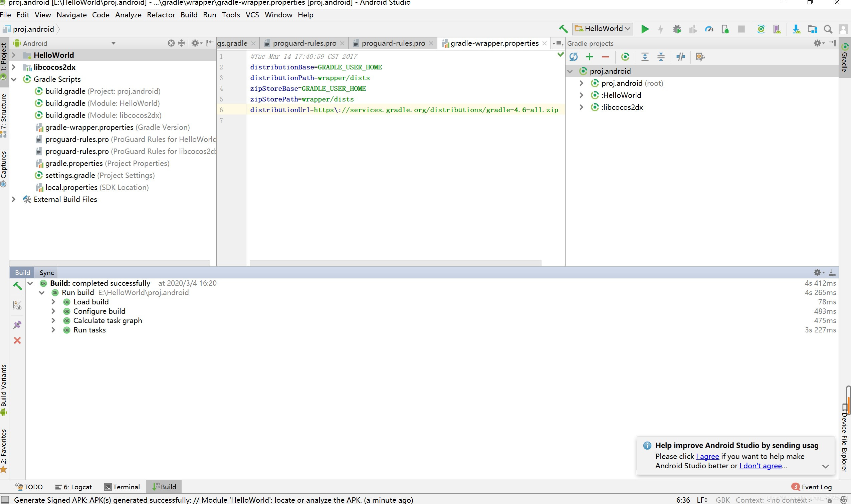The height and width of the screenshot is (504, 851).
Task: Pin the Build tab with the pin icon
Action: pos(17,325)
